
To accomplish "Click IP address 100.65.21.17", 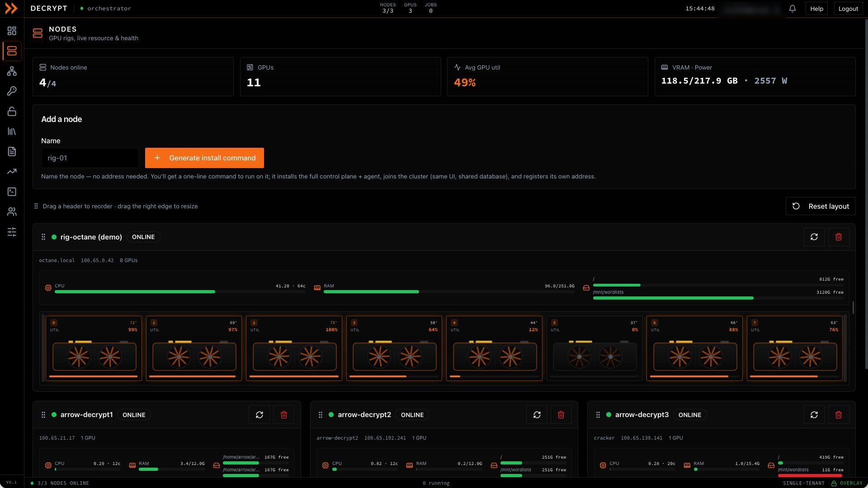I will 57,438.
